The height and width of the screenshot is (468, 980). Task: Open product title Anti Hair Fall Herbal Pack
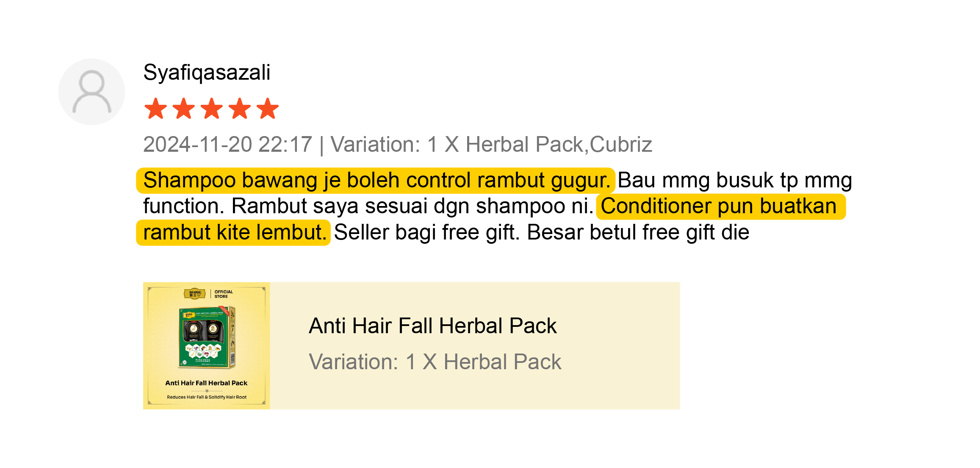[x=432, y=326]
